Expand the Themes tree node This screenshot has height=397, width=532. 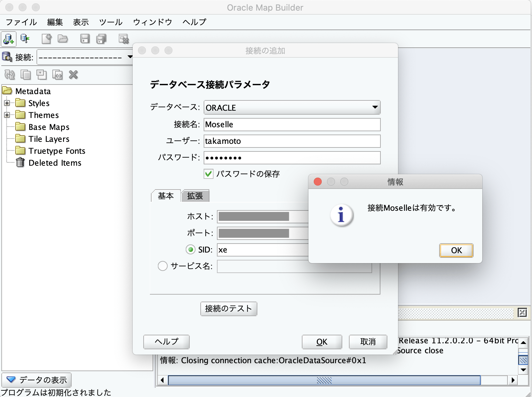(x=7, y=115)
